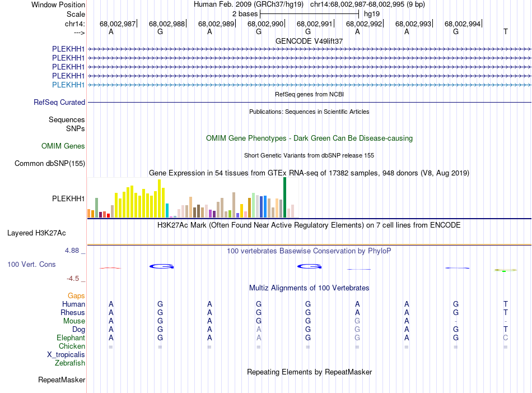Click the GENCODE V49lift37 track title
This screenshot has width=532, height=393.
click(x=309, y=41)
